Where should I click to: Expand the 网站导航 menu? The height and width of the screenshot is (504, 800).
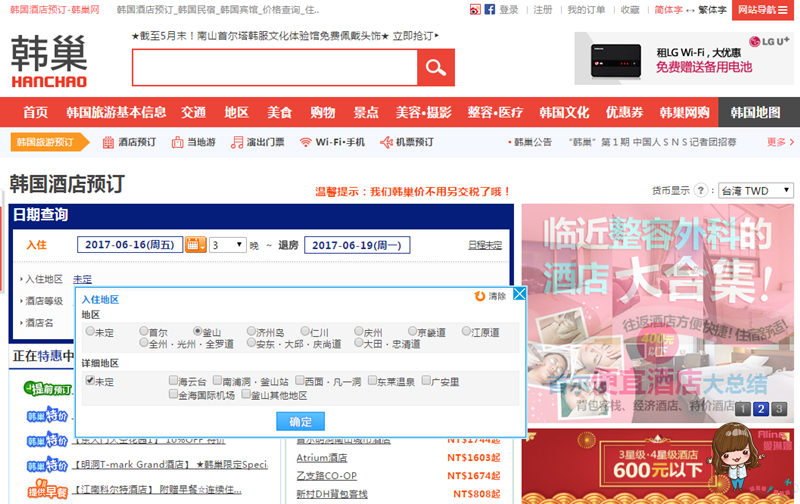click(763, 10)
